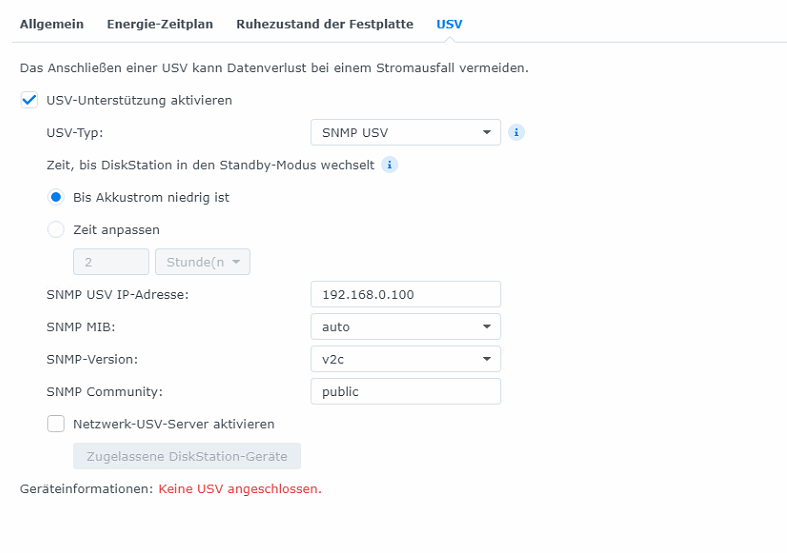The image size is (787, 553).
Task: Go to Ruhezustand der Festplatte tab
Action: 325,24
